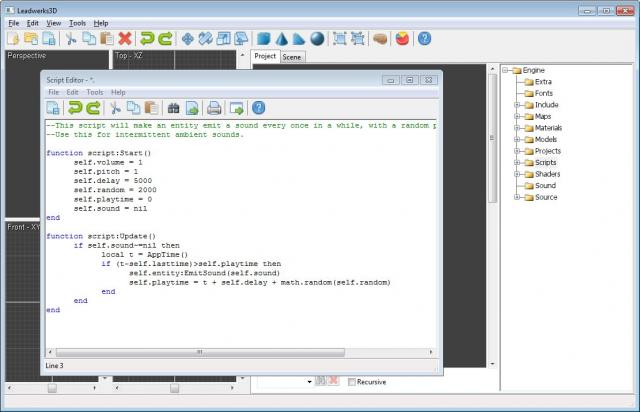Click the main toolbar undo green arrow

click(x=147, y=39)
